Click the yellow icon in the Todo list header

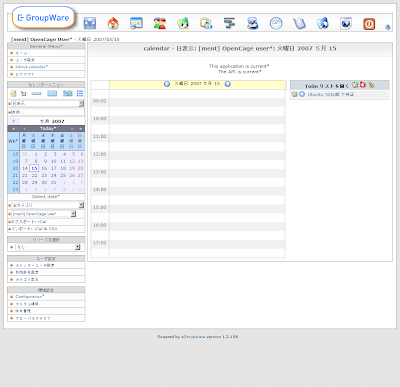click(x=371, y=85)
